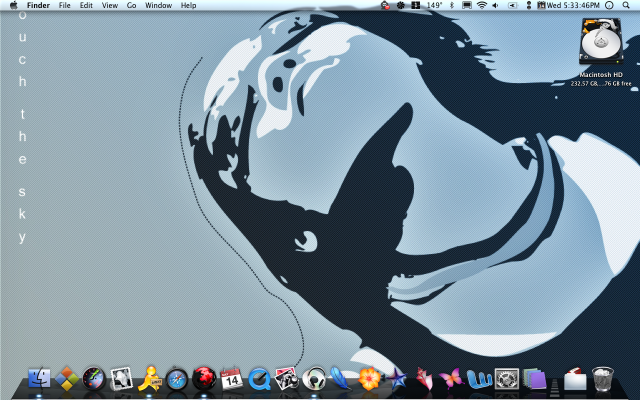Image resolution: width=640 pixels, height=400 pixels.
Task: Launch the pink lily flower app in dock
Action: [x=424, y=378]
